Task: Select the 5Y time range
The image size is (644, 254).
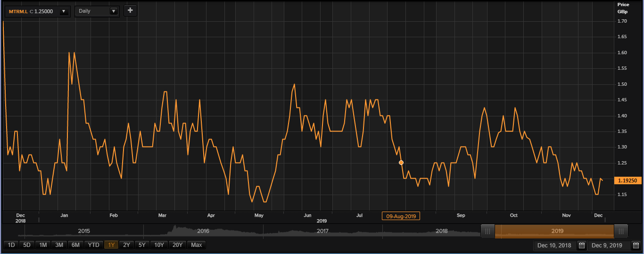Action: click(142, 245)
